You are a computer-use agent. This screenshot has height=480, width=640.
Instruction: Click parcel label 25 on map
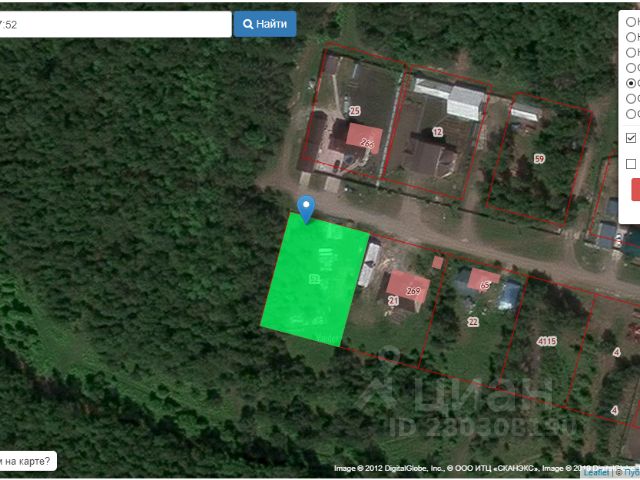[x=354, y=111]
